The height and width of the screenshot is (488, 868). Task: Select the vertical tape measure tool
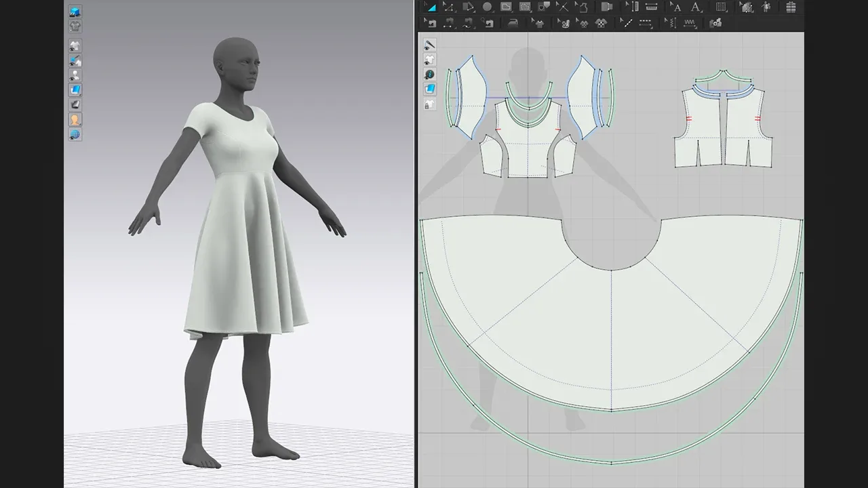(632, 7)
